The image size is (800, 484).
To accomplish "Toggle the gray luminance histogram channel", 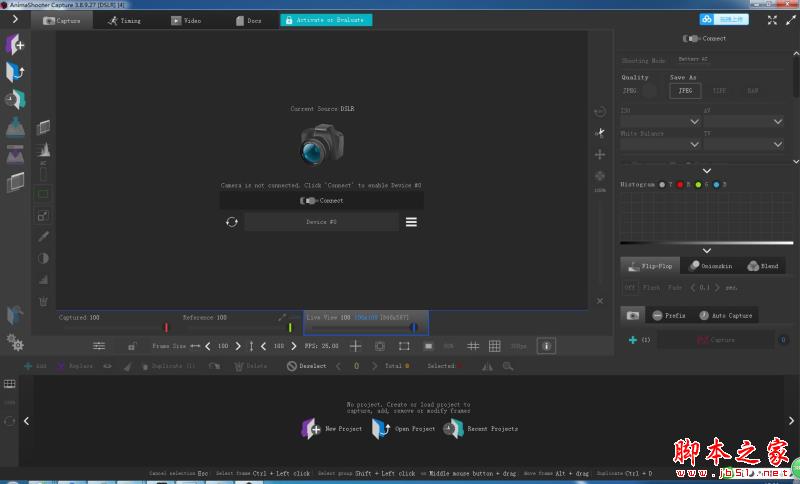I will (662, 185).
